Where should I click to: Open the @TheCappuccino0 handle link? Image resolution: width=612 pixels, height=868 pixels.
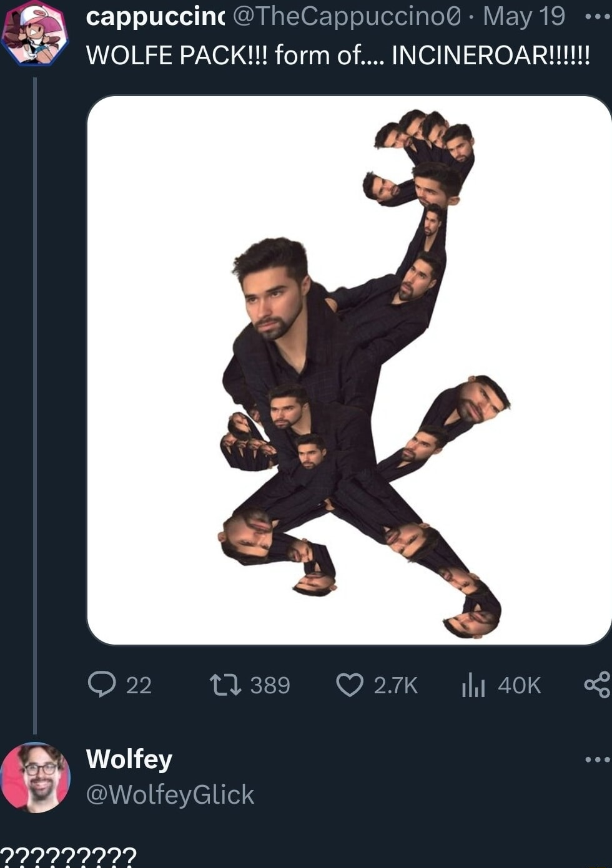coord(347,17)
